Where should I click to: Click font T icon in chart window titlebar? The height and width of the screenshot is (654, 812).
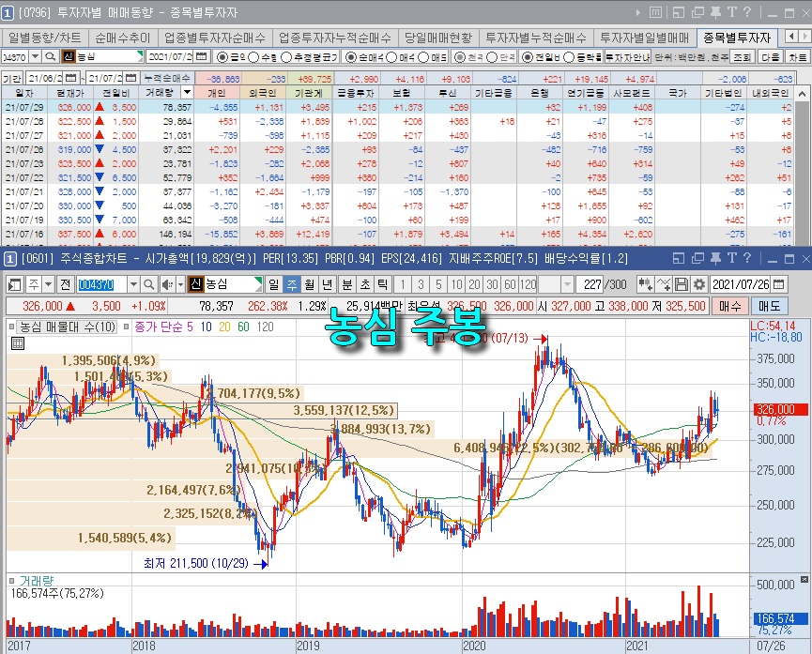pyautogui.click(x=731, y=258)
